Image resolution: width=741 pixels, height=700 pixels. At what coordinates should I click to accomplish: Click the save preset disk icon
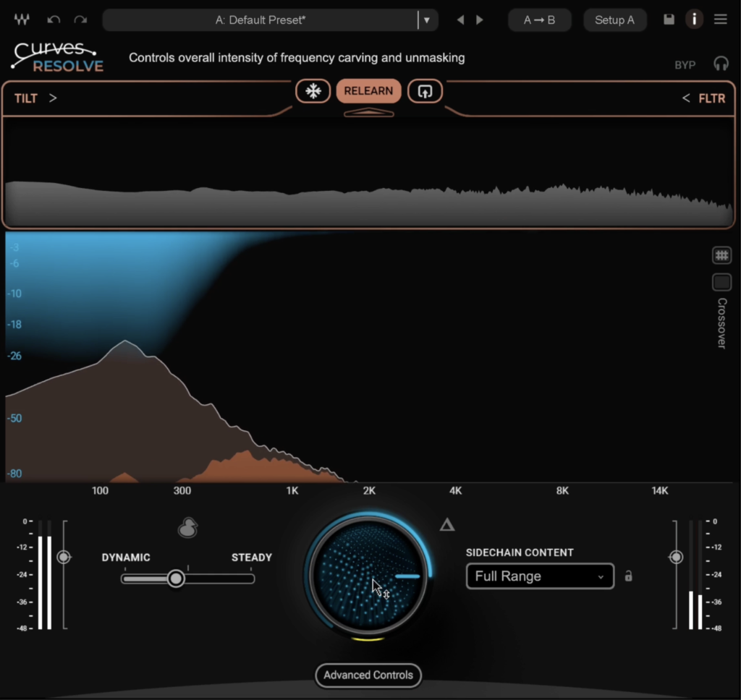coord(667,20)
